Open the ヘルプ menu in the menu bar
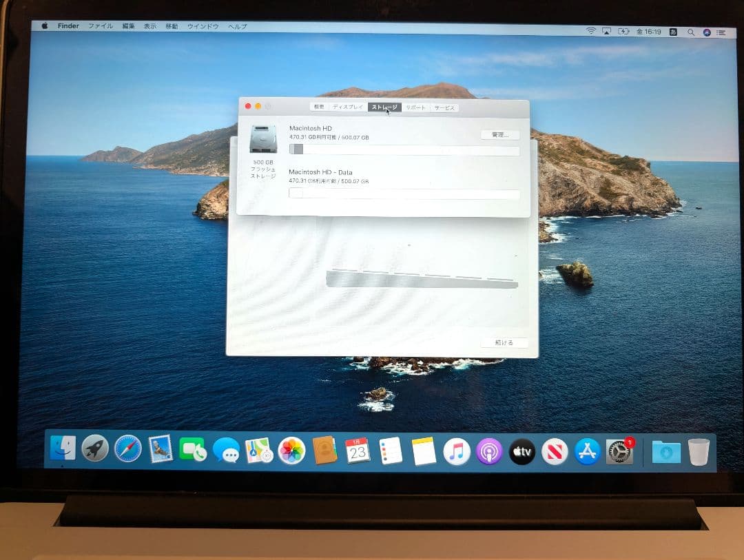This screenshot has width=744, height=560. pyautogui.click(x=236, y=25)
